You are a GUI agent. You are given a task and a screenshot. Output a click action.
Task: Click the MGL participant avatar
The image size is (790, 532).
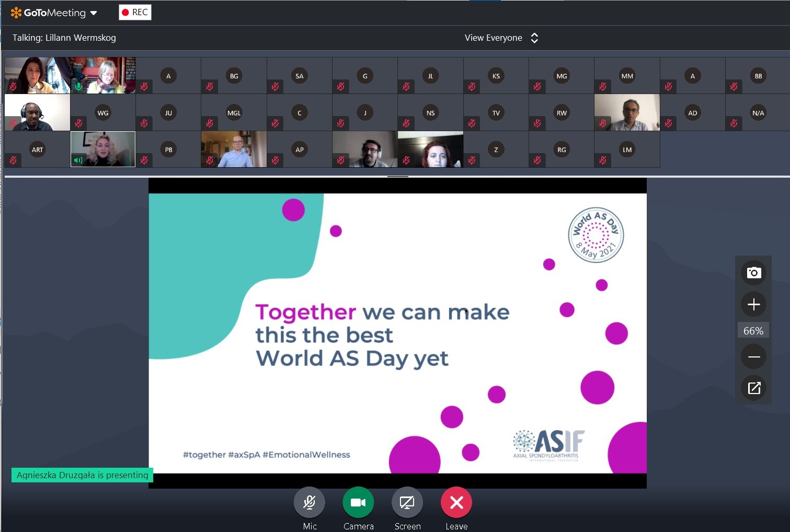click(x=234, y=113)
